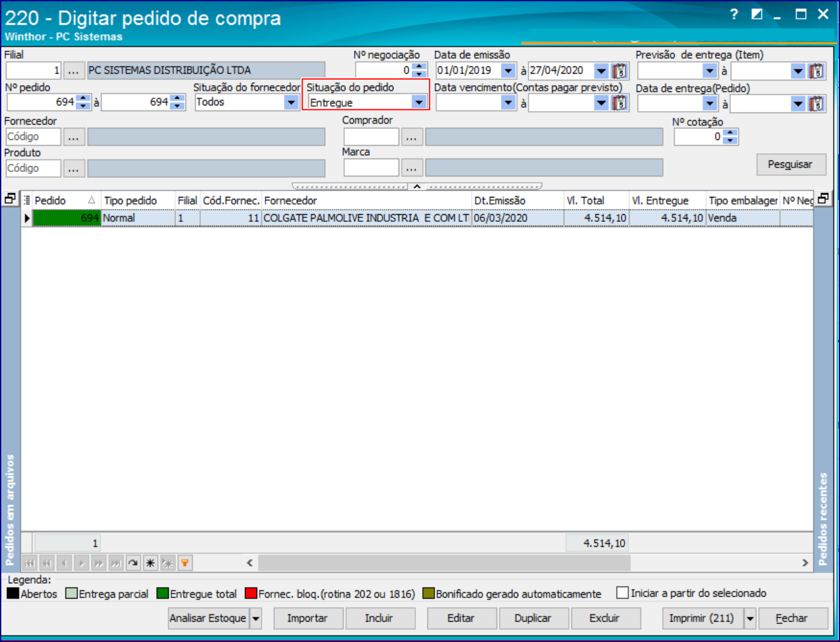This screenshot has height=642, width=840.
Task: Go to previous record in grid navigator
Action: (64, 563)
